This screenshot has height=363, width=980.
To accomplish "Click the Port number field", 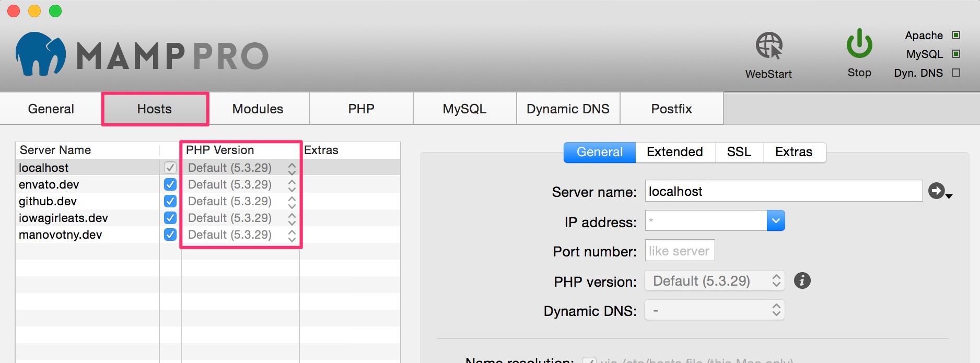I will 680,251.
